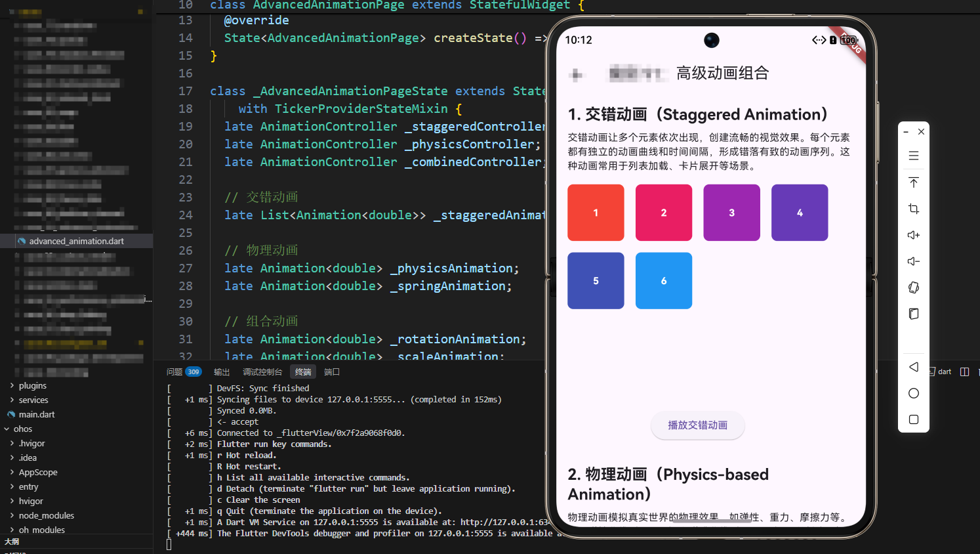Switch to the 输出 output tab
The height and width of the screenshot is (554, 980).
tap(222, 372)
